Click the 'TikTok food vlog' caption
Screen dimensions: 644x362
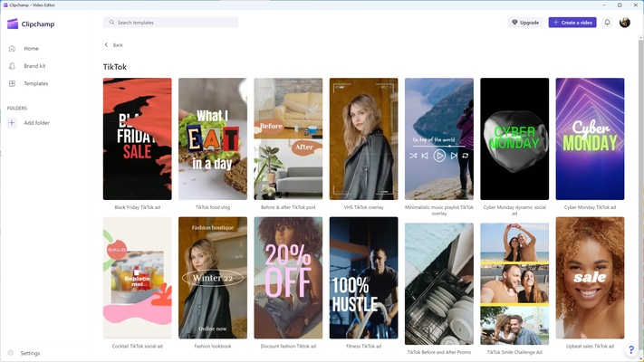coord(213,207)
